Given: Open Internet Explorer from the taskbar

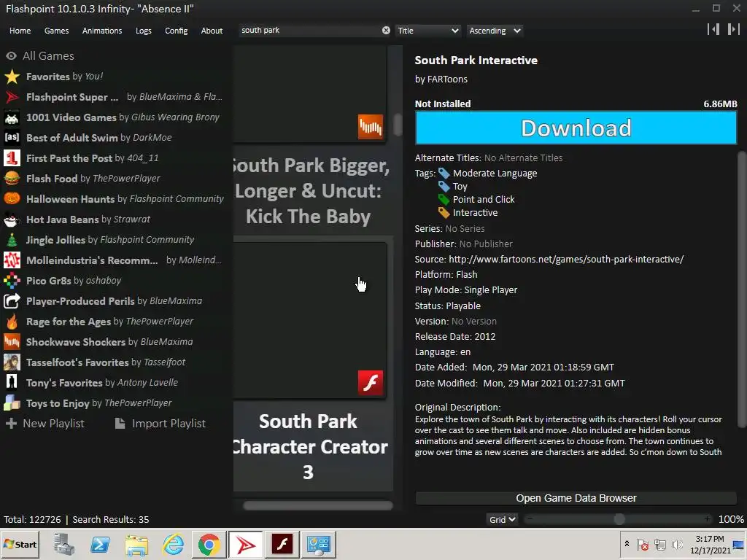Looking at the screenshot, I should pyautogui.click(x=174, y=544).
